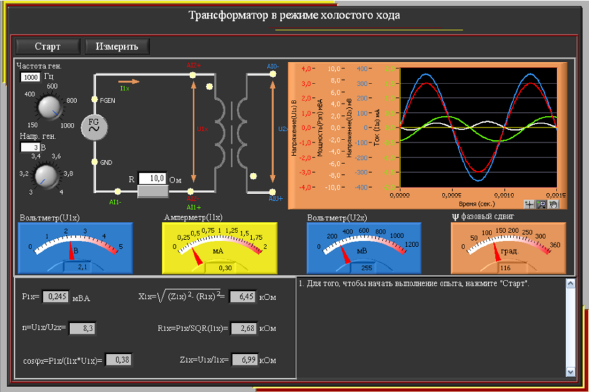This screenshot has height=392, width=589.
Task: Click the X1x value field 6,45
Action: pyautogui.click(x=243, y=297)
